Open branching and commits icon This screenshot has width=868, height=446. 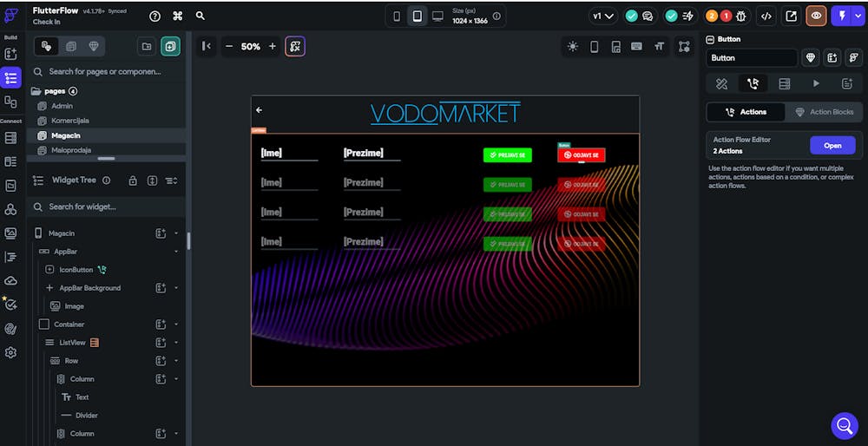pos(687,16)
